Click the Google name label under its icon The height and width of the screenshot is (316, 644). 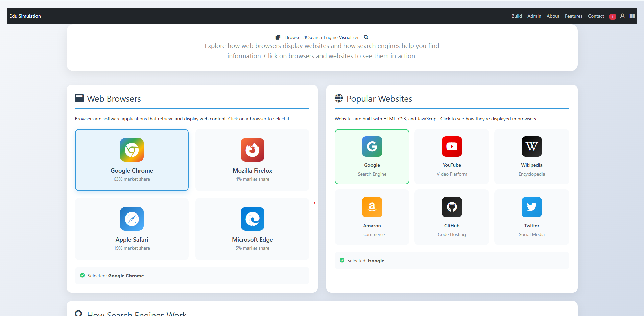click(x=372, y=165)
